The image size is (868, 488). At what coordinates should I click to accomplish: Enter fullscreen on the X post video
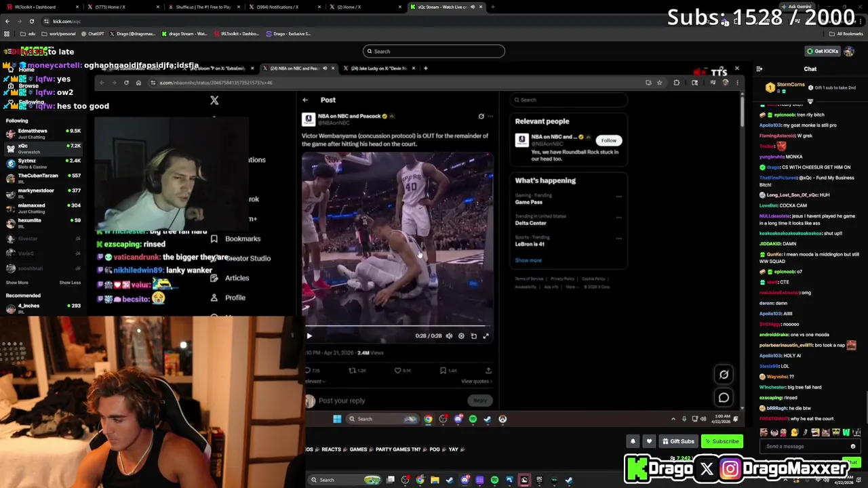pos(486,335)
